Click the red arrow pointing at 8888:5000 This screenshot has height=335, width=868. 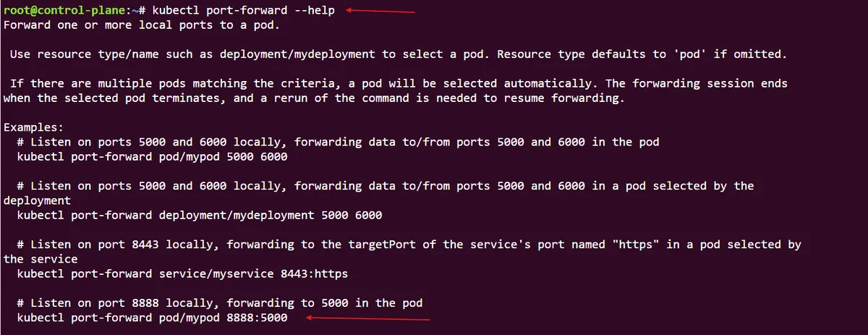(x=367, y=318)
